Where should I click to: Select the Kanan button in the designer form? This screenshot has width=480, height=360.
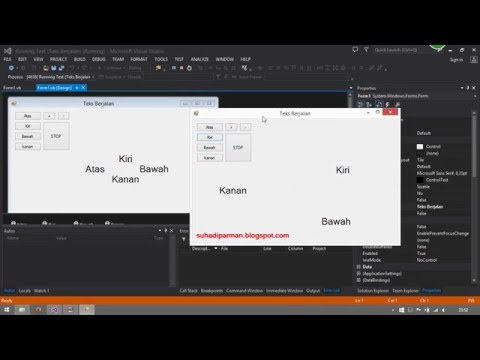coord(28,146)
